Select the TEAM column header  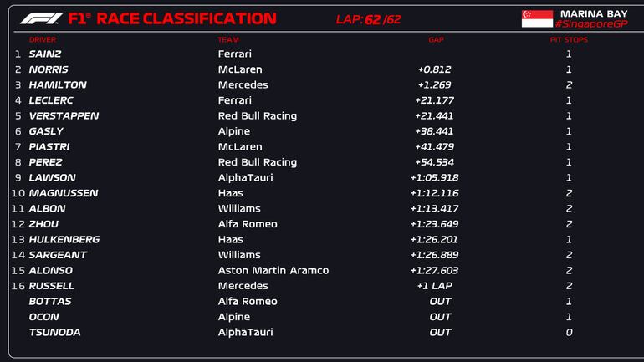click(227, 39)
